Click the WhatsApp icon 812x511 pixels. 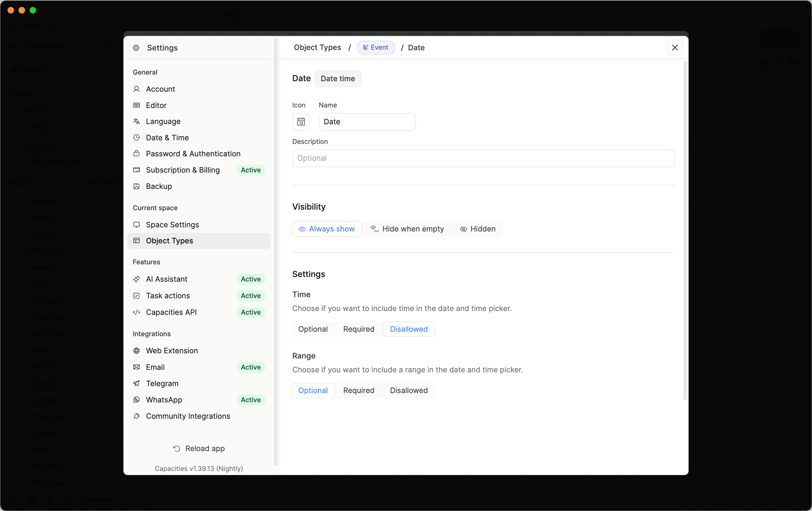(137, 400)
